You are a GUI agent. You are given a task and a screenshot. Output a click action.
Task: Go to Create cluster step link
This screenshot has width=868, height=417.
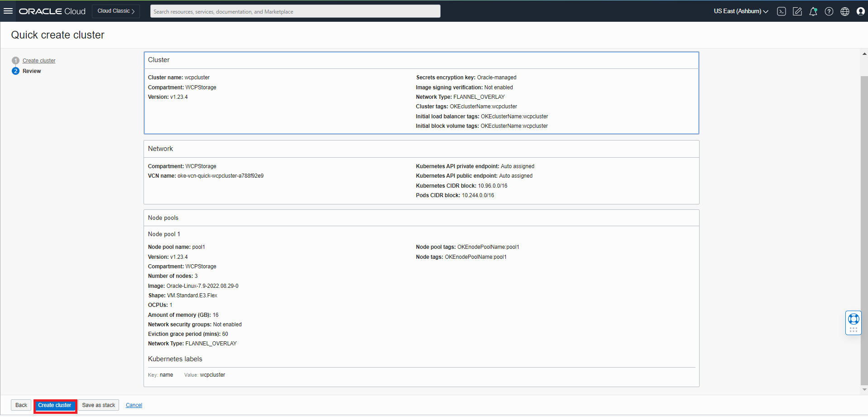(x=39, y=61)
